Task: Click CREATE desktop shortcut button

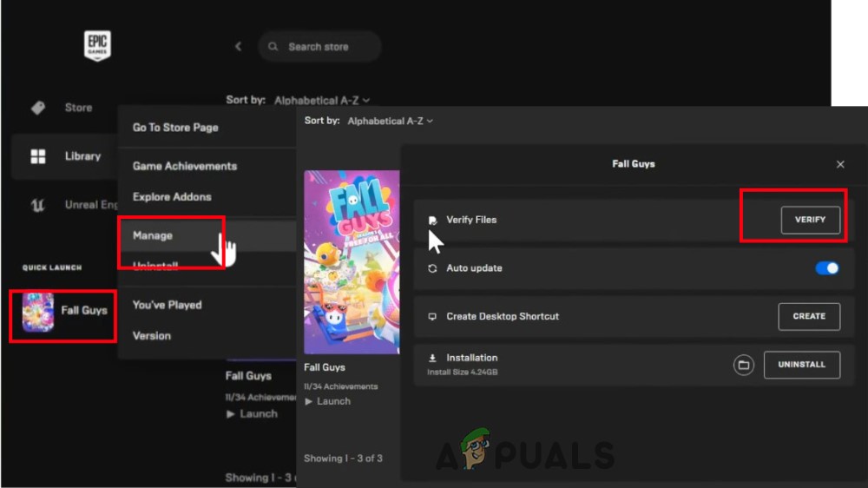Action: click(809, 316)
